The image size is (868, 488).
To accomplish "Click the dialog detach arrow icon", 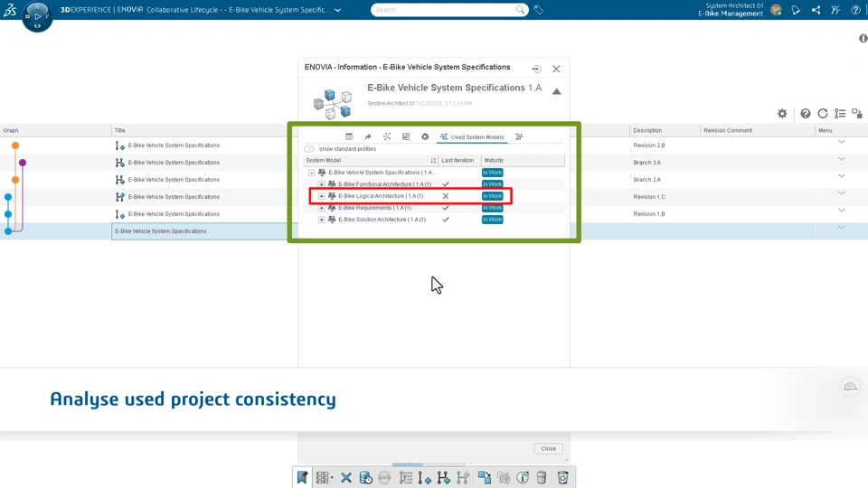I will click(x=536, y=69).
